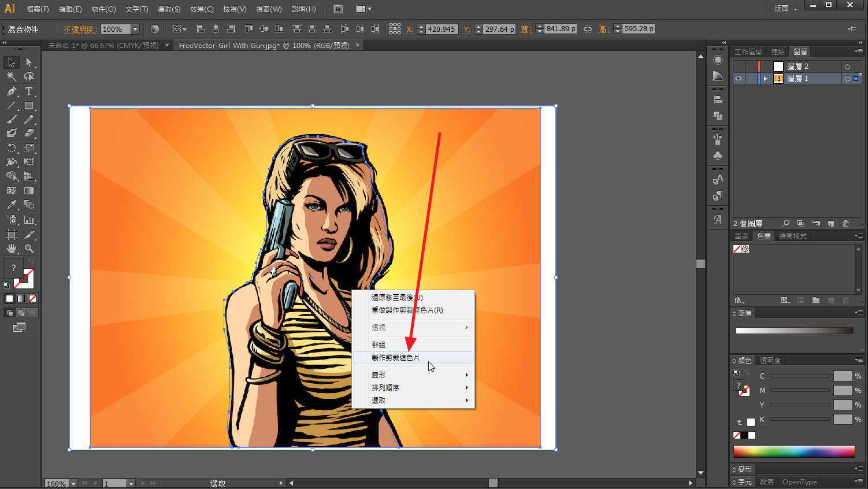Image resolution: width=868 pixels, height=489 pixels.
Task: Open the 版面 workspace switcher dropdown
Action: coord(786,9)
